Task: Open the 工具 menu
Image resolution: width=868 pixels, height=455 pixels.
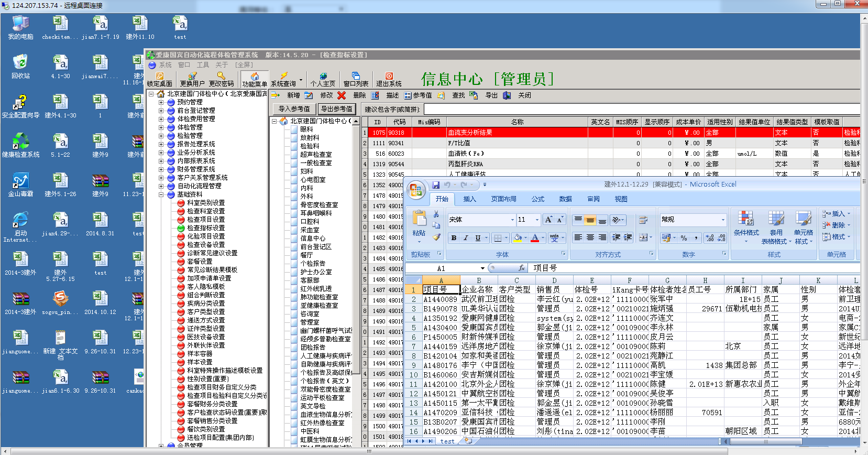Action: [203, 65]
